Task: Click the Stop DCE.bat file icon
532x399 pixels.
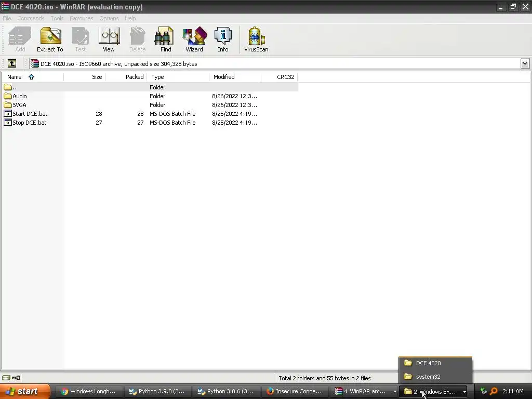Action: (x=8, y=123)
